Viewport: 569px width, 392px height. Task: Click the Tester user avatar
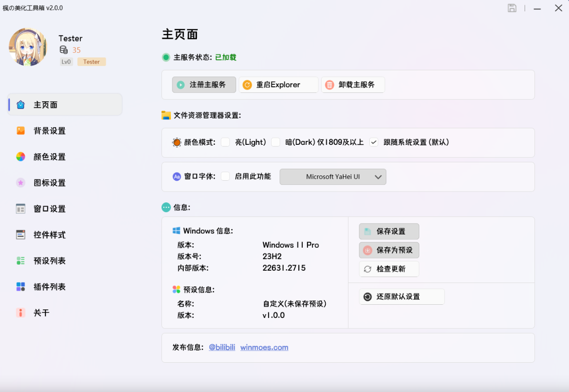point(28,47)
